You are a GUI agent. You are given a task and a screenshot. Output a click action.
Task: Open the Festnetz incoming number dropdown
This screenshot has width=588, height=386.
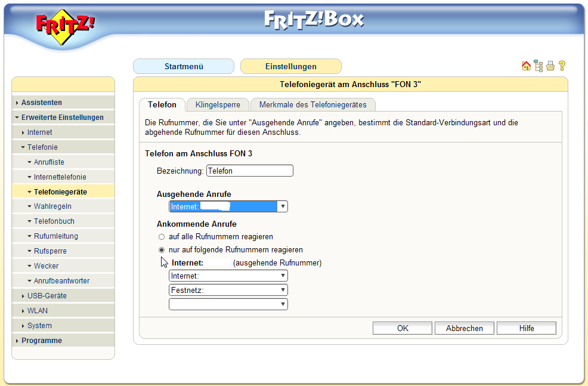pyautogui.click(x=228, y=290)
